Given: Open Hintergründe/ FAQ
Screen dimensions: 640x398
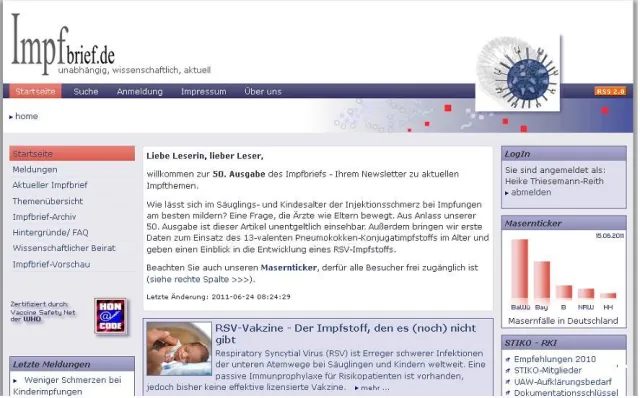Looking at the screenshot, I should point(50,233).
